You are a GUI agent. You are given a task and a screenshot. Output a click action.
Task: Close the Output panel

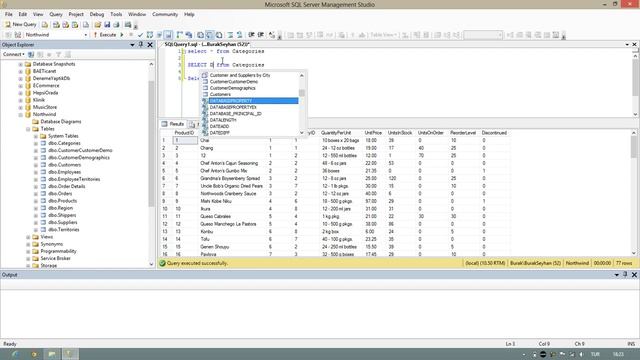pos(634,275)
